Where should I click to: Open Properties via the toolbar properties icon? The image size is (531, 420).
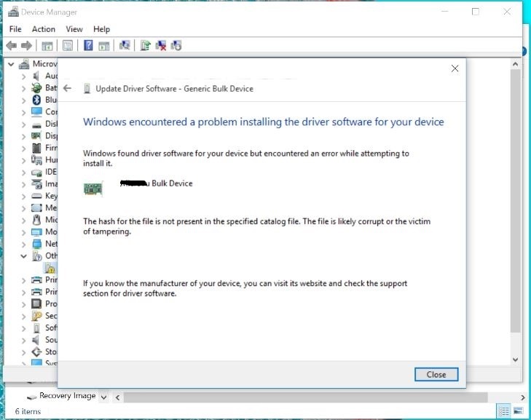click(68, 45)
